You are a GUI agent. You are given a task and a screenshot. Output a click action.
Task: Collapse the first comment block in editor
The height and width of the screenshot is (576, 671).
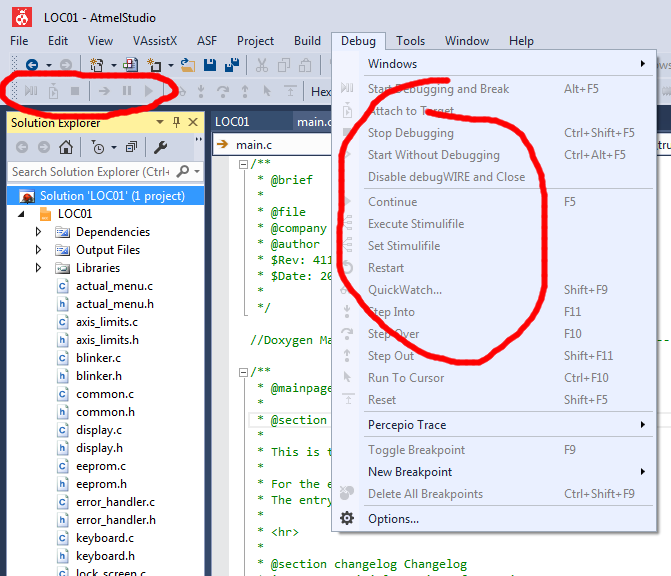click(243, 164)
